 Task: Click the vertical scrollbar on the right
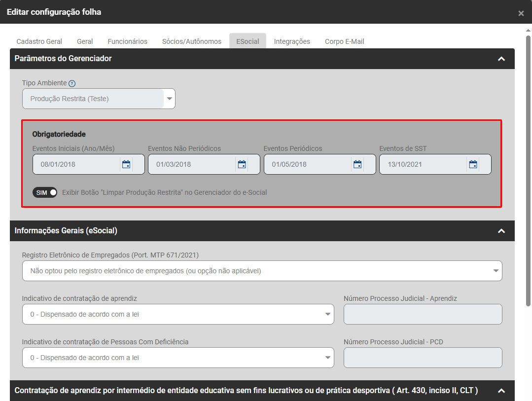click(x=528, y=168)
